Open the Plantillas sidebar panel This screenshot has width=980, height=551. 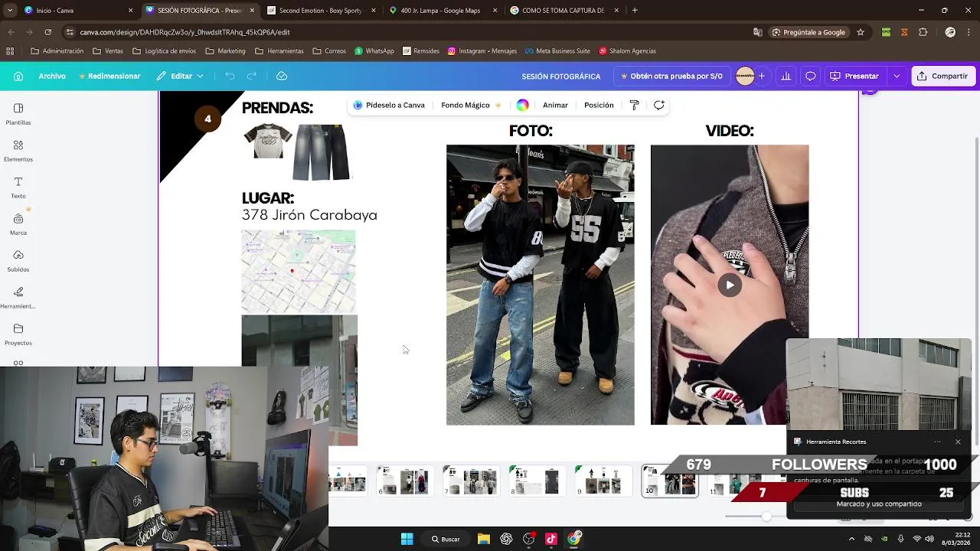pos(18,114)
